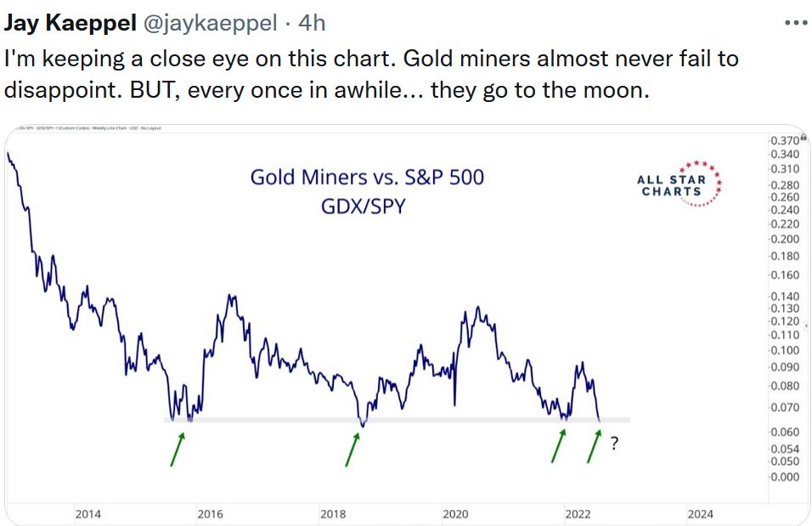The width and height of the screenshot is (812, 526).
Task: Click the Gold Miners vs. S&P 500 title
Action: coord(367,178)
